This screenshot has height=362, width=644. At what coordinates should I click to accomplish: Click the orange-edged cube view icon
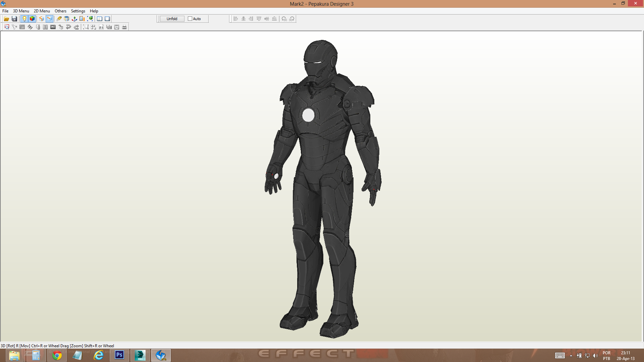(42, 19)
